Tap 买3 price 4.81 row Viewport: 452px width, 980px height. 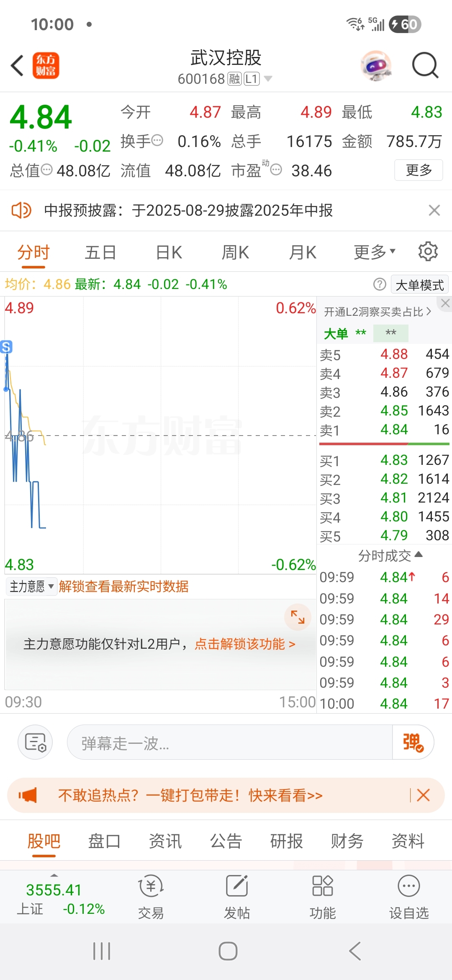tap(384, 498)
